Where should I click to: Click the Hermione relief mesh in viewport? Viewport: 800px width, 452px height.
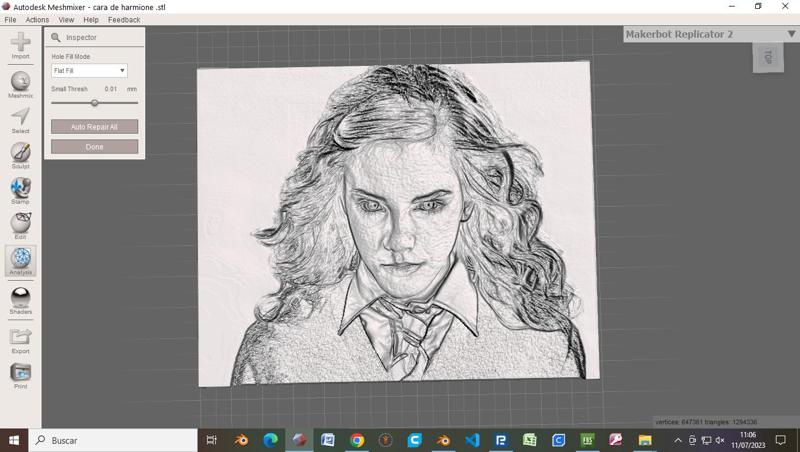point(398,224)
